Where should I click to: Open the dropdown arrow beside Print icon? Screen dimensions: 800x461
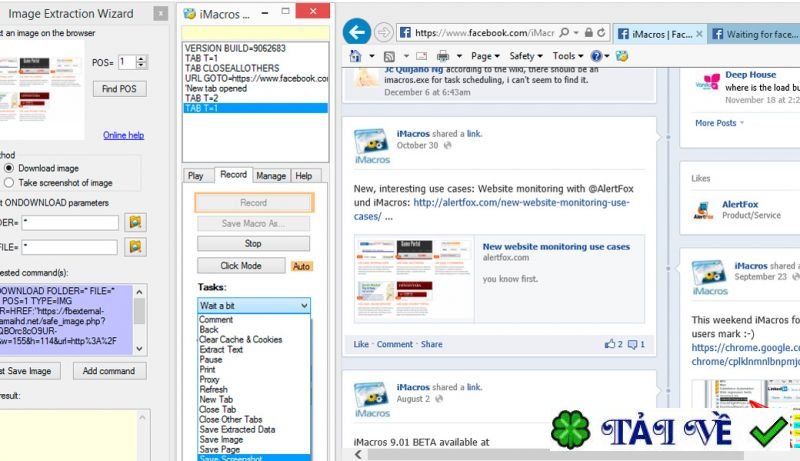point(459,56)
